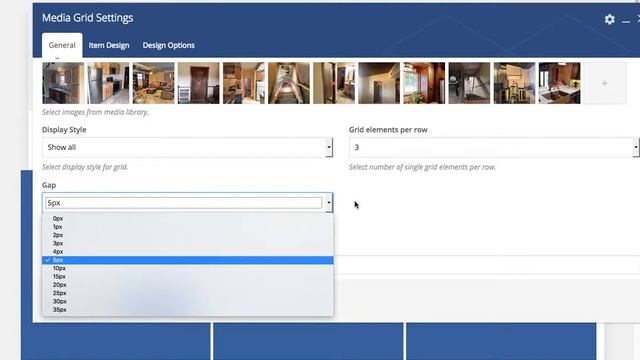Image resolution: width=640 pixels, height=360 pixels.
Task: Select the sixth thumbnail showing a stairway
Action: [289, 83]
